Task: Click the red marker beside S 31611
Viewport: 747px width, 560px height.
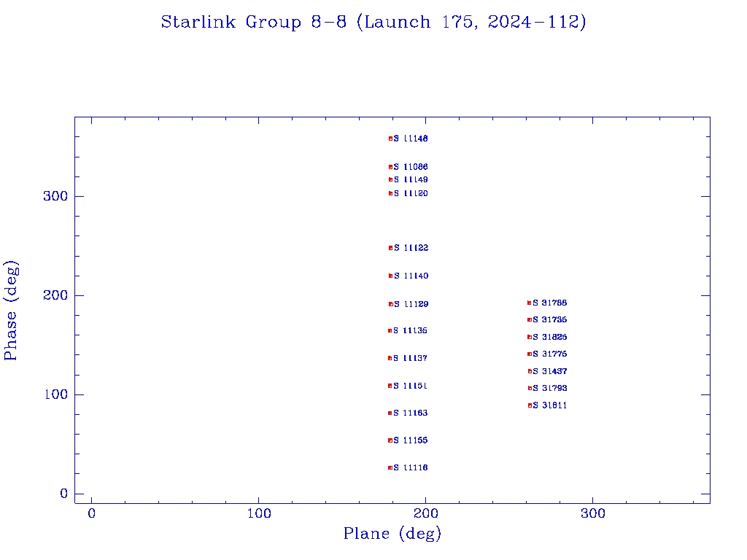Action: coord(530,405)
